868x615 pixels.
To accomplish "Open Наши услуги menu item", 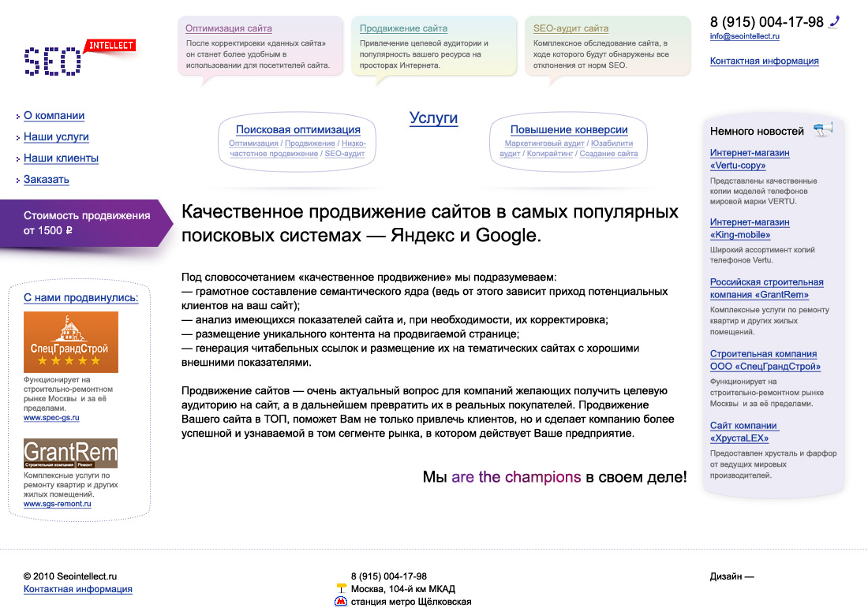I will tap(57, 136).
